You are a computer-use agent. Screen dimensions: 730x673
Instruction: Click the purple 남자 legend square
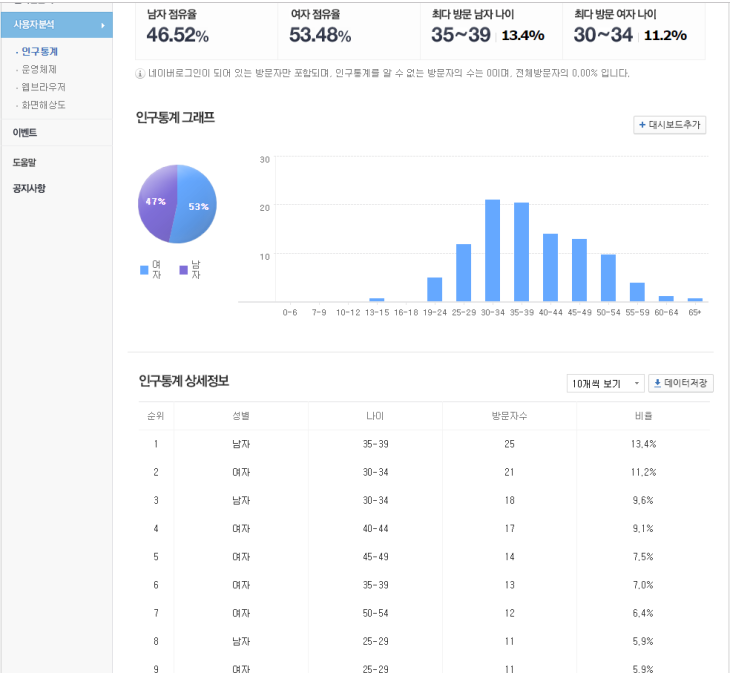coord(183,270)
